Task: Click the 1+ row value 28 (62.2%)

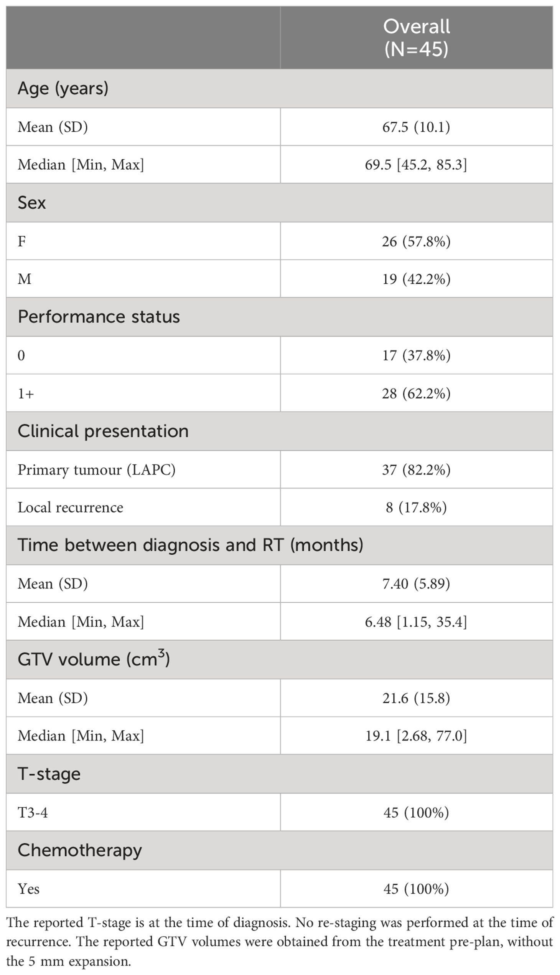Action: coord(416,393)
